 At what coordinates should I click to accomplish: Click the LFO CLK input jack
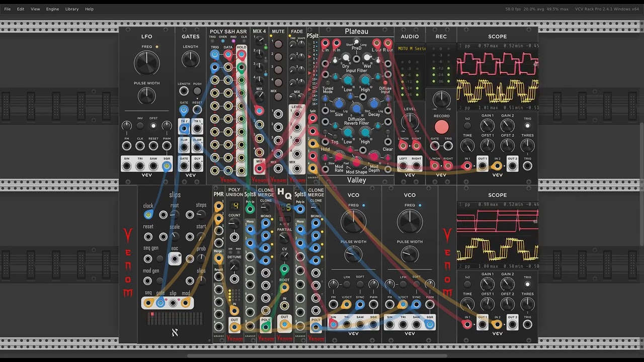[140, 146]
